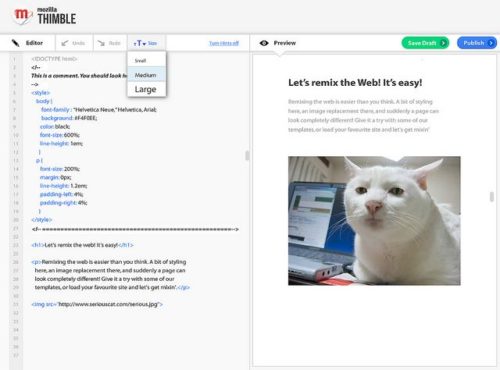Click the font-family line in code

click(x=98, y=110)
